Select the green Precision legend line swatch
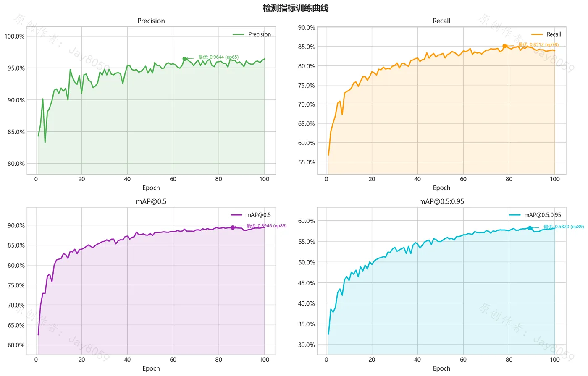This screenshot has width=588, height=376. pos(239,34)
